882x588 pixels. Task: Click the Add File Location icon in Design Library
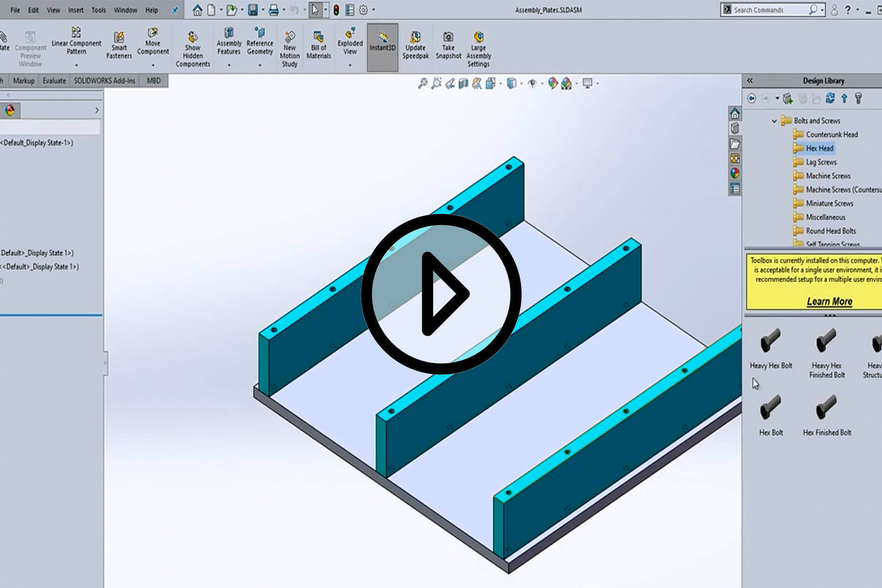tap(787, 98)
